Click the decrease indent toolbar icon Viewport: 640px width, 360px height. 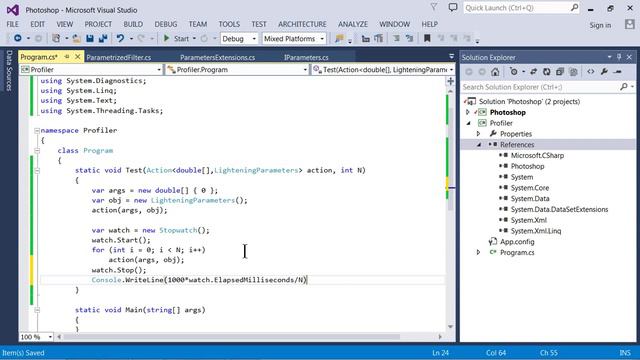(x=366, y=38)
